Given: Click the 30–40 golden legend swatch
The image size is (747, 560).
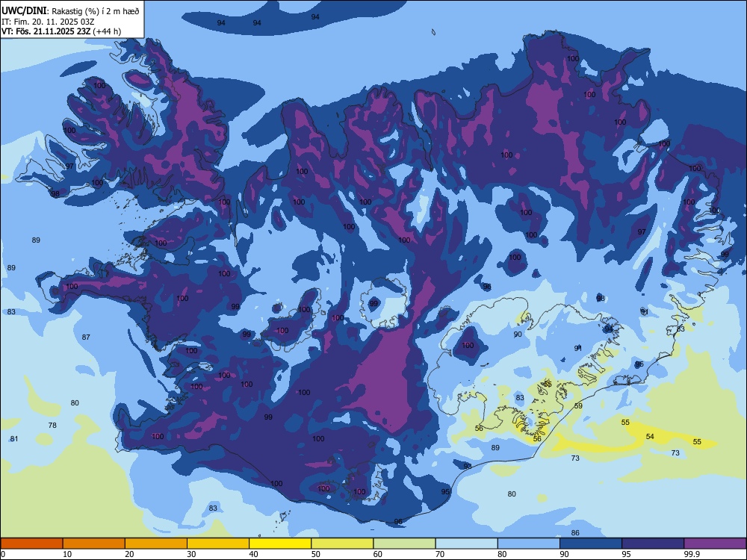Looking at the screenshot, I should pos(218,544).
